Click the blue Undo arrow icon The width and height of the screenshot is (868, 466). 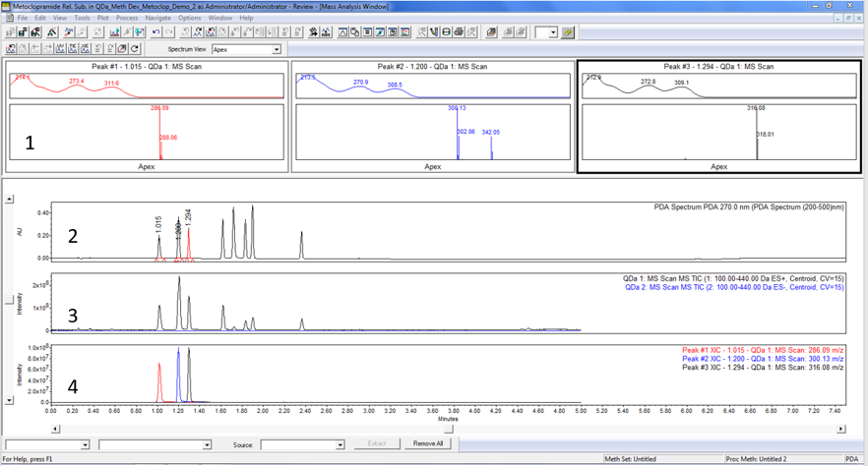click(x=156, y=32)
